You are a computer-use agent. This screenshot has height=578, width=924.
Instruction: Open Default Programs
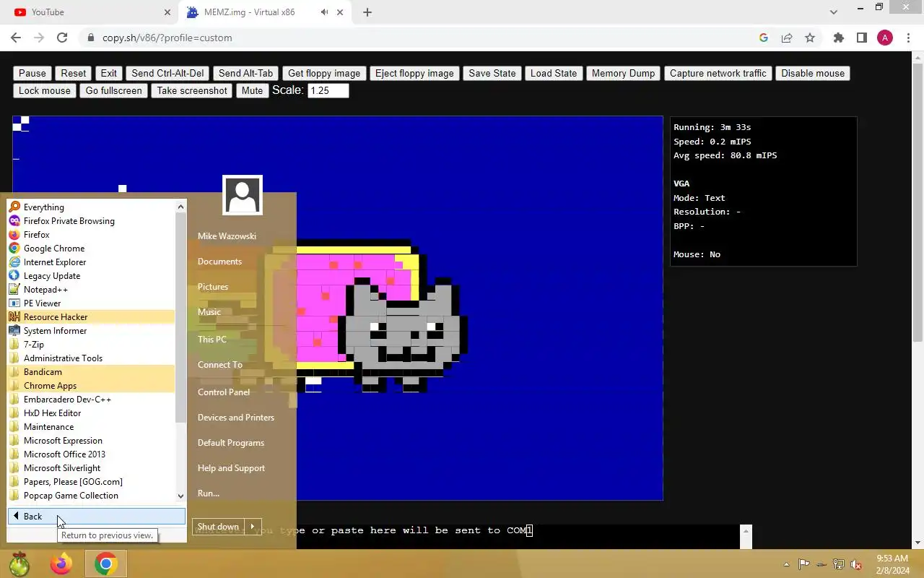coord(231,443)
